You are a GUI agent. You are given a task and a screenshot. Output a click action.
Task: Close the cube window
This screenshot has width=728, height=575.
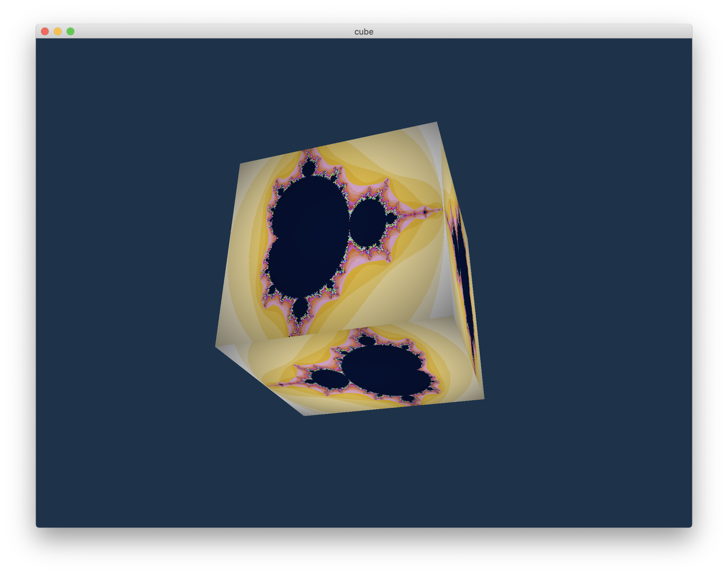45,31
